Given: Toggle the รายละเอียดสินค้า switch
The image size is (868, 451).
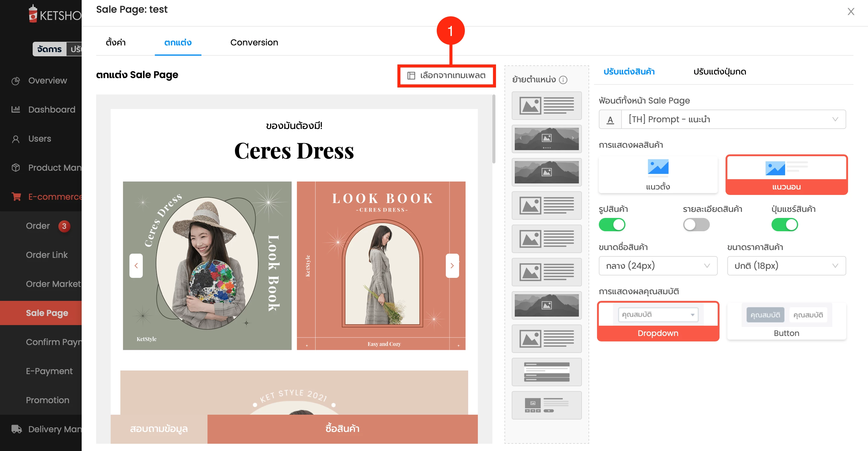Looking at the screenshot, I should [696, 225].
